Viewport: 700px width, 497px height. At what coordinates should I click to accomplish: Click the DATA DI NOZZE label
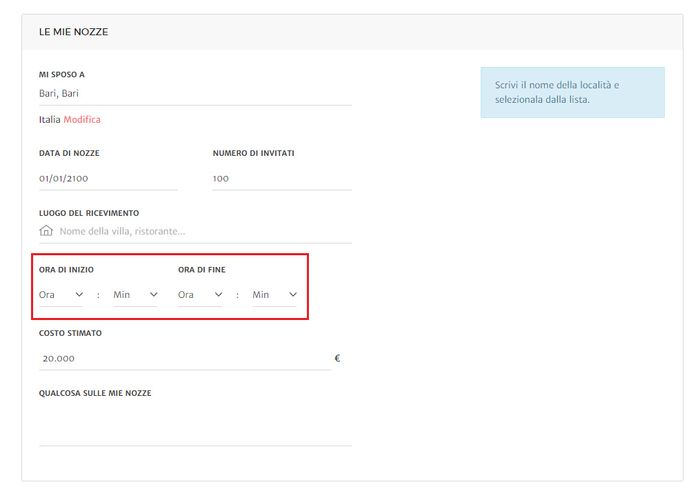69,153
